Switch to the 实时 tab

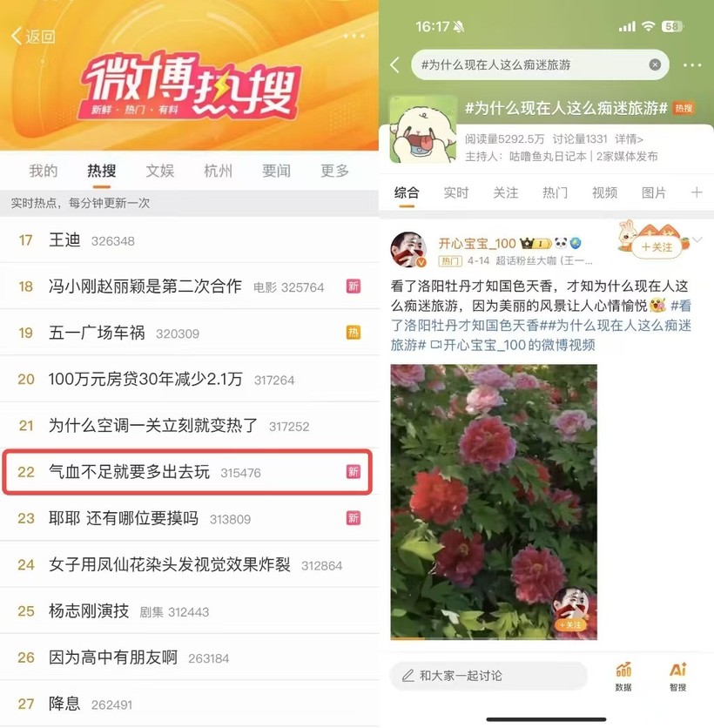coord(456,192)
